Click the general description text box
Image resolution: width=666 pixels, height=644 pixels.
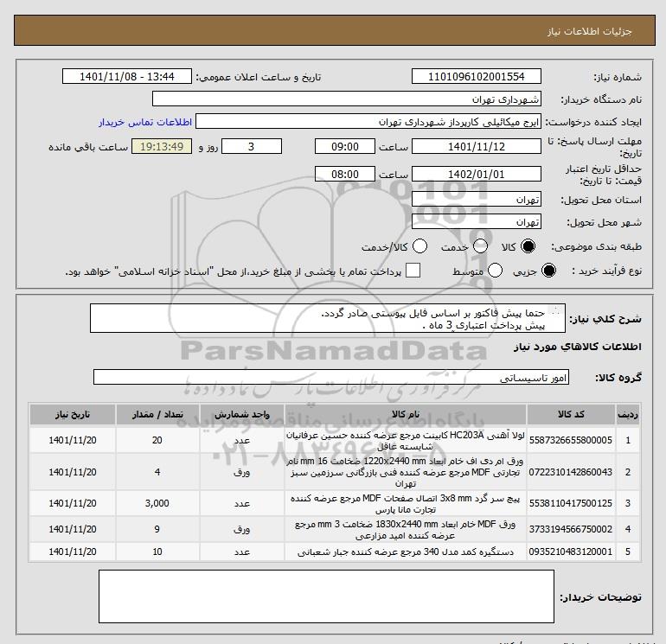click(328, 318)
